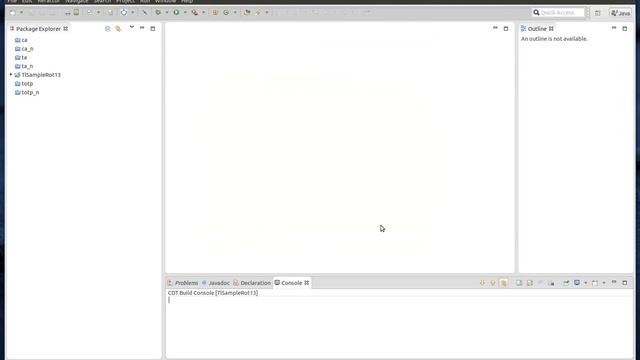
Task: Open the New Java Class dropdown arrow
Action: [235, 13]
